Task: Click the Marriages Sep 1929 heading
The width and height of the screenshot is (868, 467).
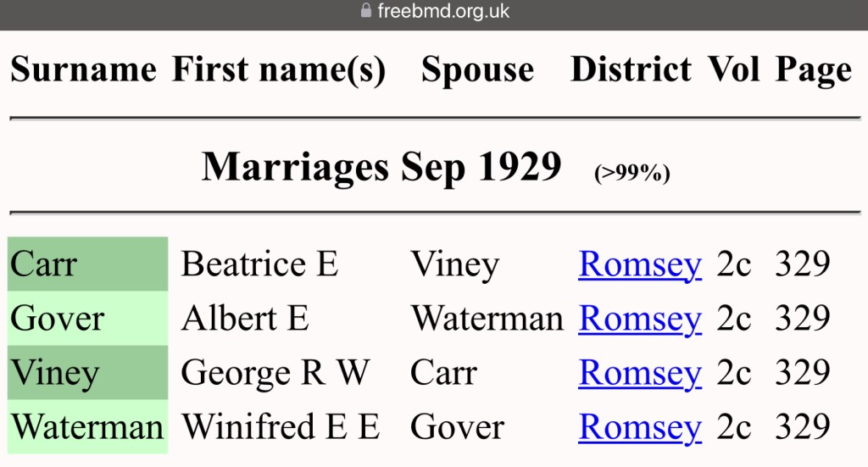Action: [381, 167]
